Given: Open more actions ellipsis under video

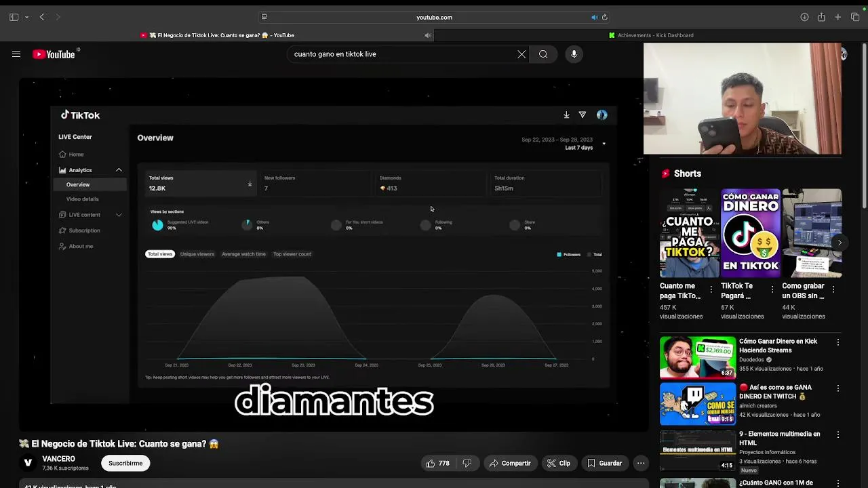Looking at the screenshot, I should click(x=641, y=464).
